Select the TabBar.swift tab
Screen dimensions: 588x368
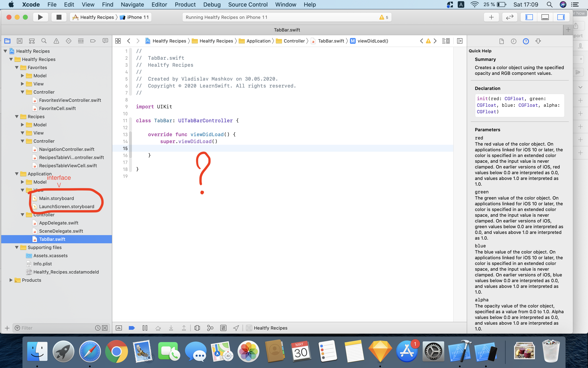coord(287,30)
